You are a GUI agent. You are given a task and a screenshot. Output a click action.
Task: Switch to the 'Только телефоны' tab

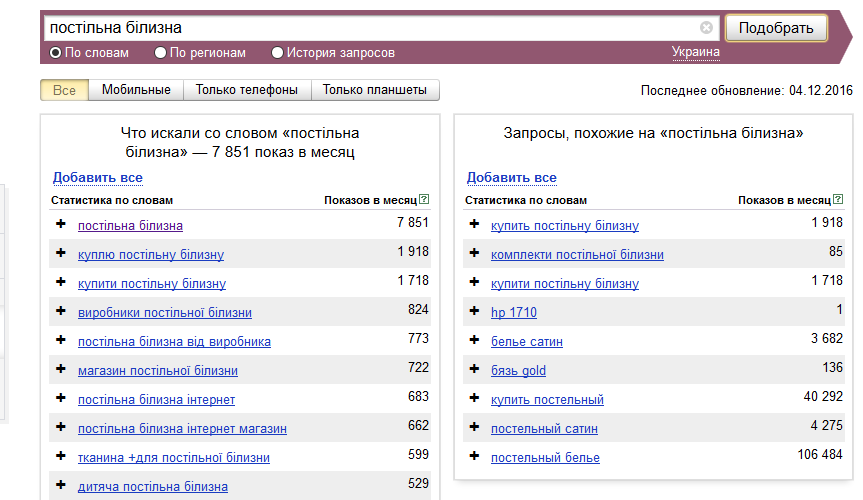(x=247, y=90)
